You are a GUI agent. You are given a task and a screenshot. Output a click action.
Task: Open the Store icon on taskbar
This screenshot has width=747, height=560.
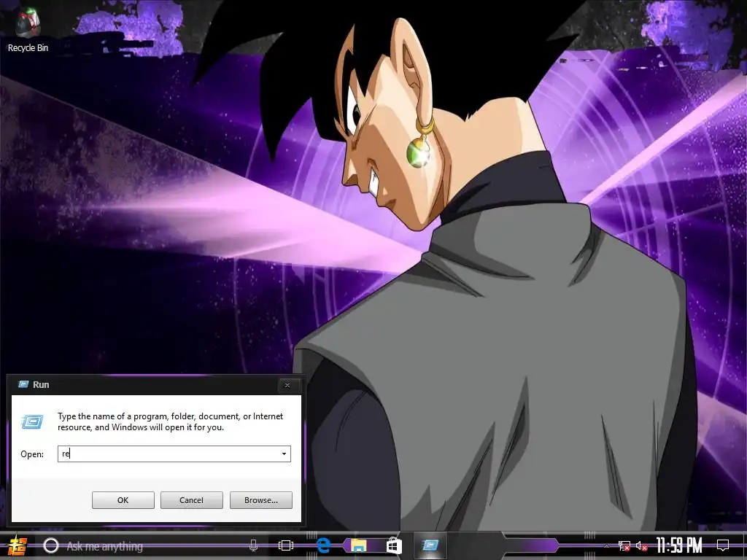point(394,545)
